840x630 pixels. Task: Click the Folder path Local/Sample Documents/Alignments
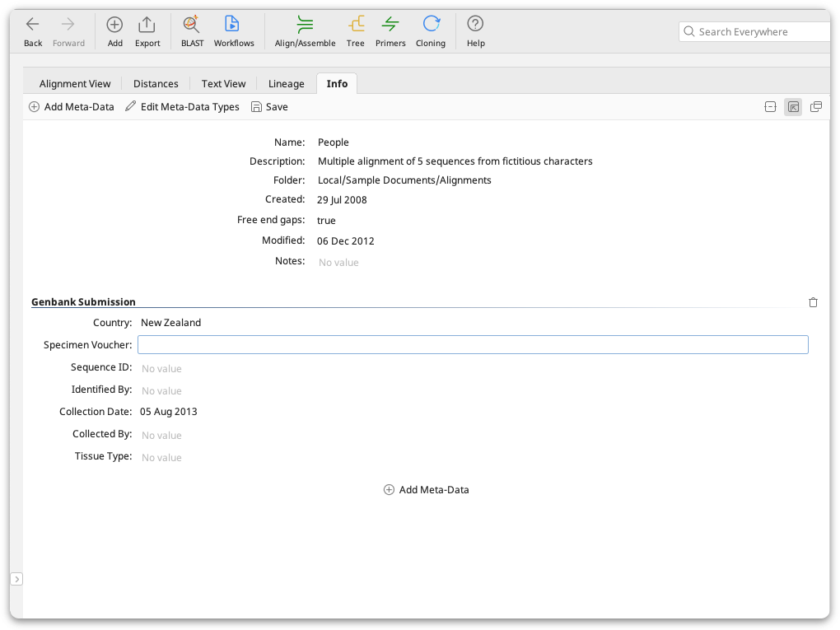404,180
